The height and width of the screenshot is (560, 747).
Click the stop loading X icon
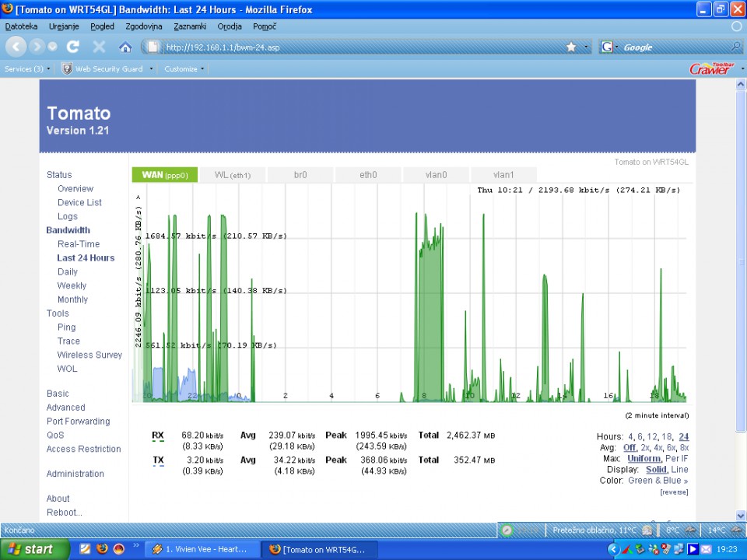click(99, 47)
